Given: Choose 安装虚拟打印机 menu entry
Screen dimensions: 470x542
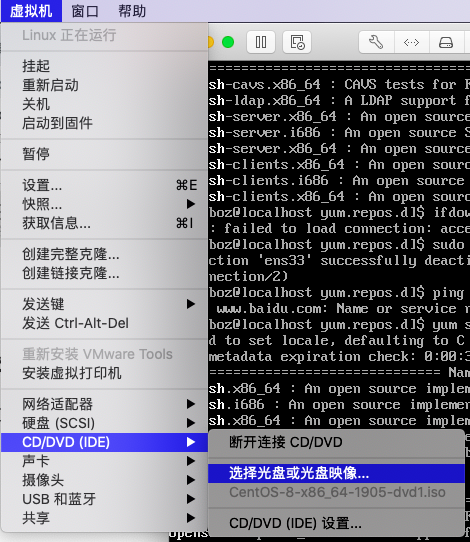Looking at the screenshot, I should pyautogui.click(x=104, y=373).
